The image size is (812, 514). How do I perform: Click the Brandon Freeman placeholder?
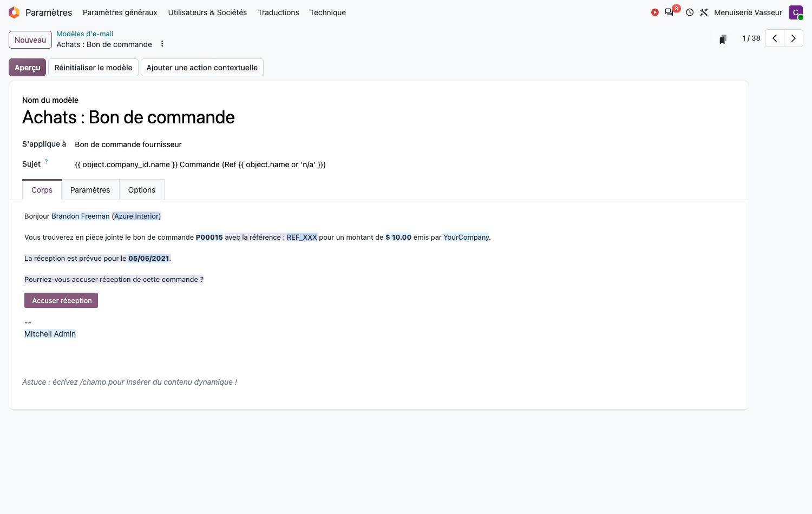click(81, 216)
